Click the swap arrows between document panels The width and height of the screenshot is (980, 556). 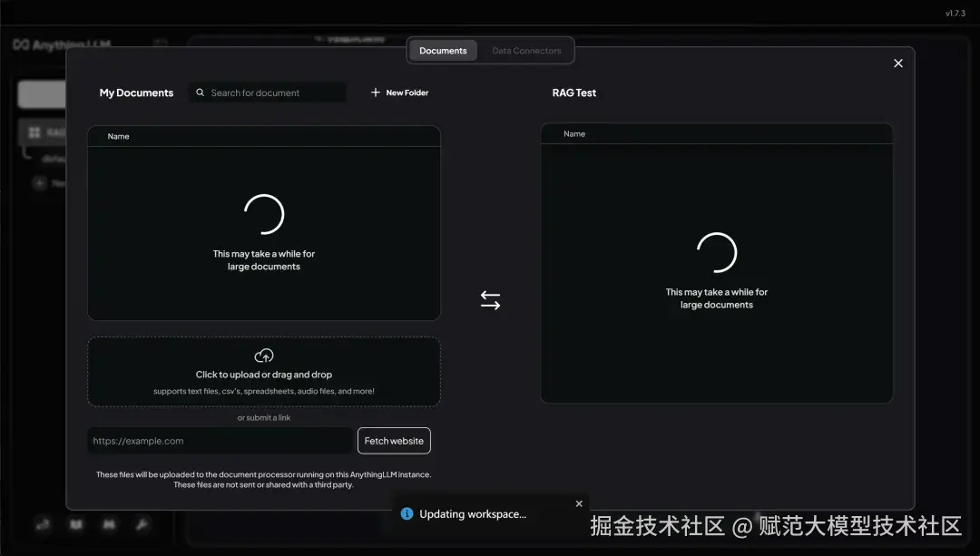click(490, 299)
